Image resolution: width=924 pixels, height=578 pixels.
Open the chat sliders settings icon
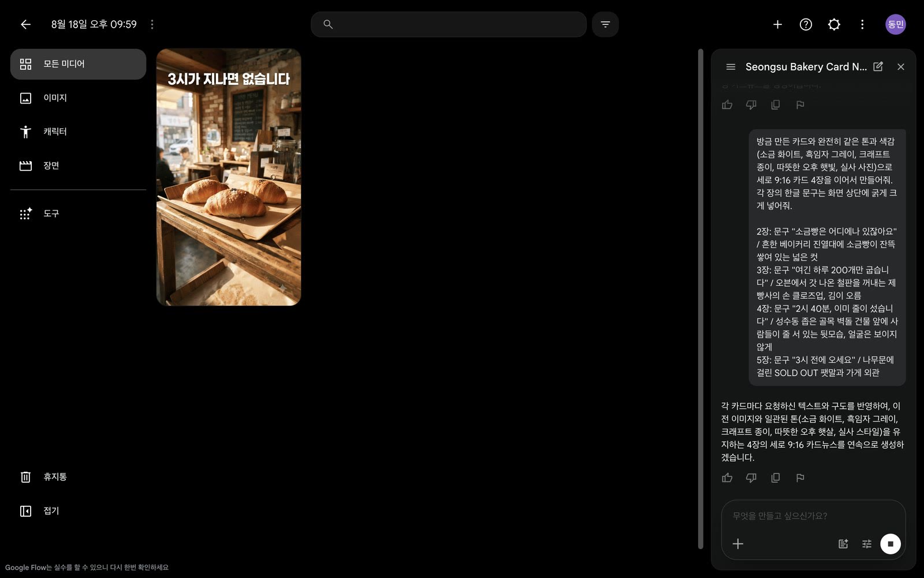(x=867, y=544)
